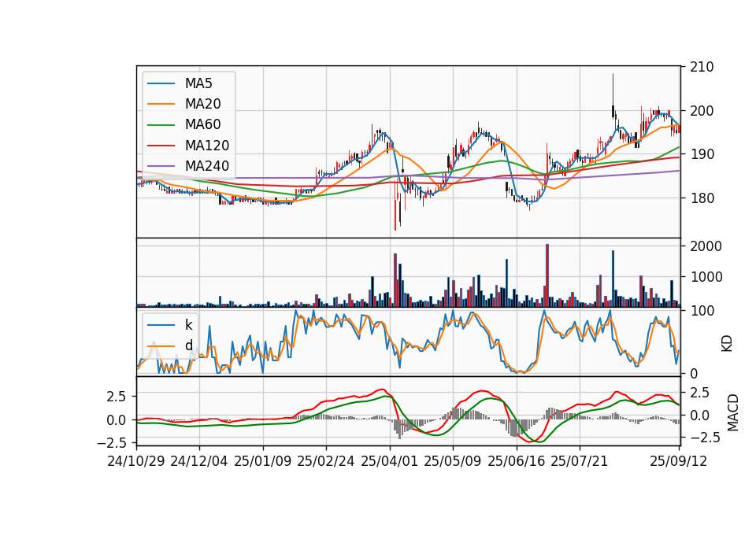
Task: Click the left-axis 0.0 MACD tick label
Action: 117,420
